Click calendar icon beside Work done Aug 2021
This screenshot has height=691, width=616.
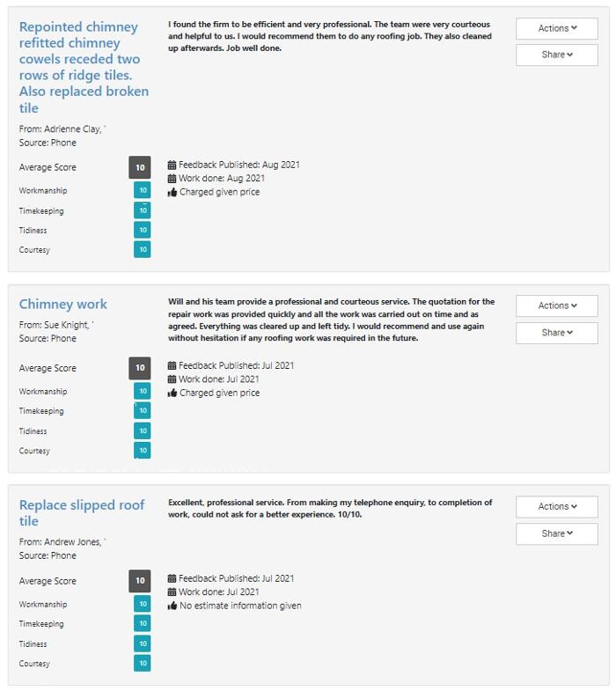(172, 178)
